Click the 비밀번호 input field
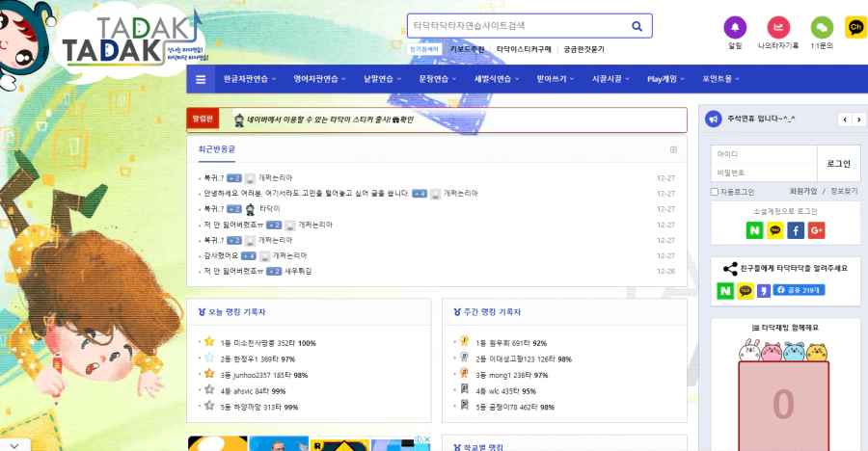This screenshot has width=868, height=451. point(764,172)
